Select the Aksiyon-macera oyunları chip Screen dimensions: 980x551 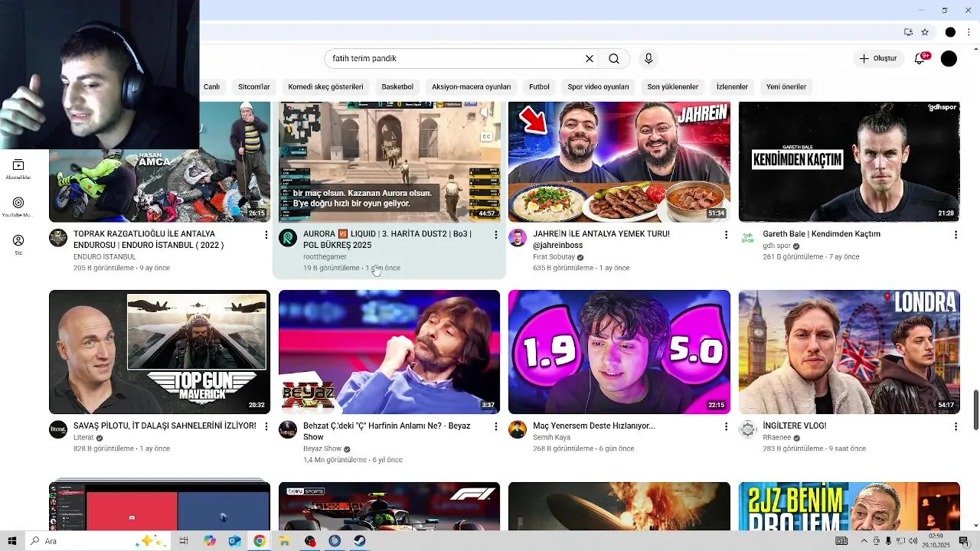(471, 86)
